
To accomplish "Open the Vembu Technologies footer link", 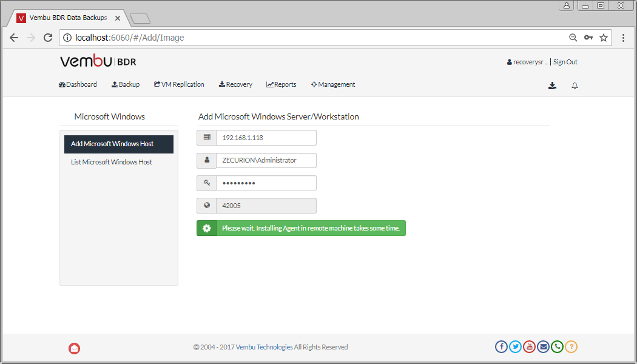I will [x=264, y=347].
